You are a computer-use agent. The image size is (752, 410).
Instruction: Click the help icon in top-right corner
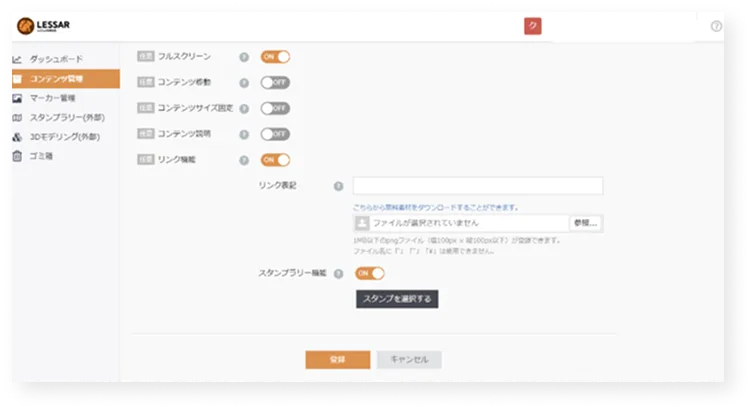716,26
